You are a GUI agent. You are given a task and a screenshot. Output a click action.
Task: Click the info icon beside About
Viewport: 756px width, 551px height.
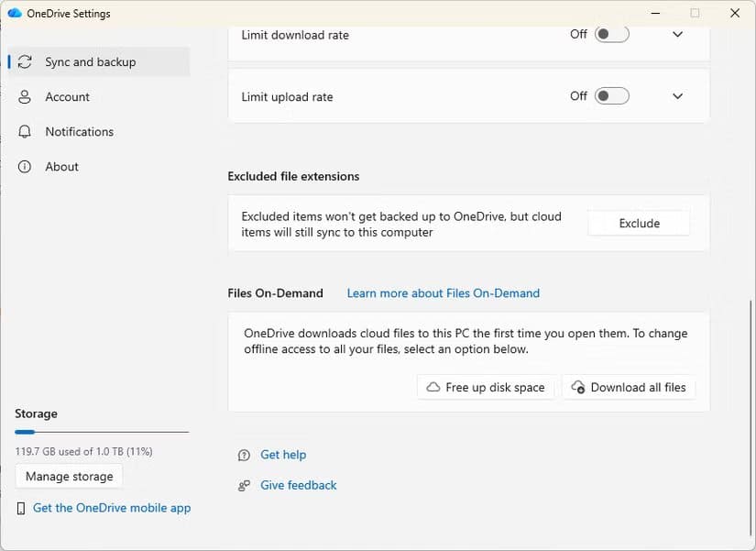24,167
